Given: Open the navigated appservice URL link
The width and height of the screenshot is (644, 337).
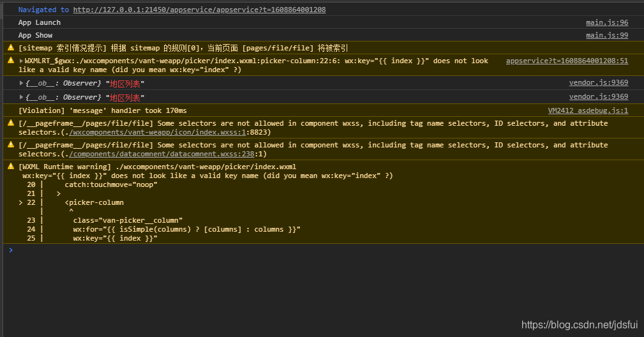Looking at the screenshot, I should pyautogui.click(x=199, y=10).
